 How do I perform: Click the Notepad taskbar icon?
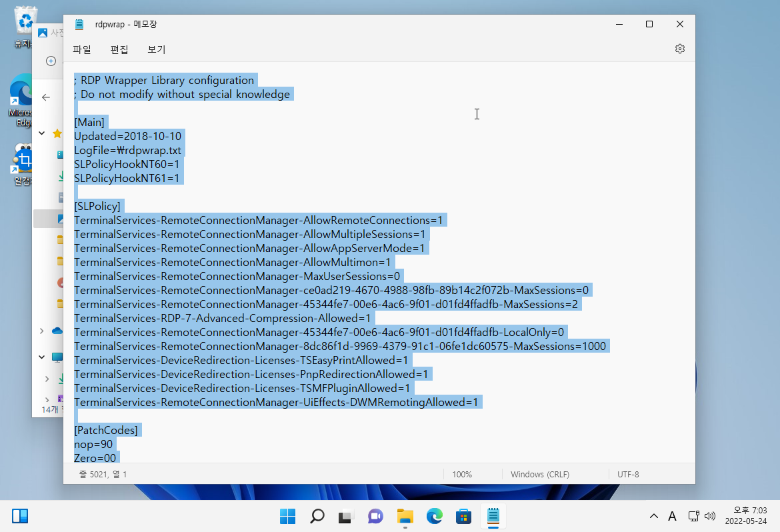click(x=493, y=516)
